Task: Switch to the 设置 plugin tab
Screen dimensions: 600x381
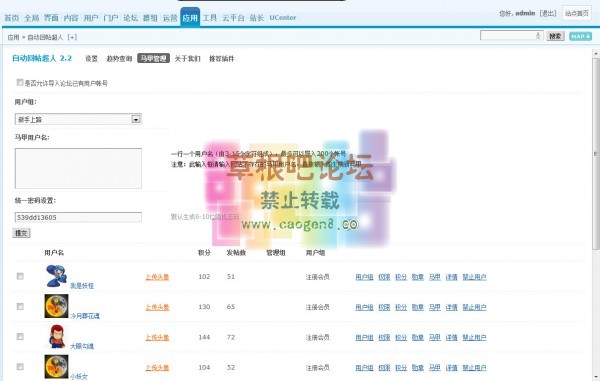Action: tap(91, 59)
